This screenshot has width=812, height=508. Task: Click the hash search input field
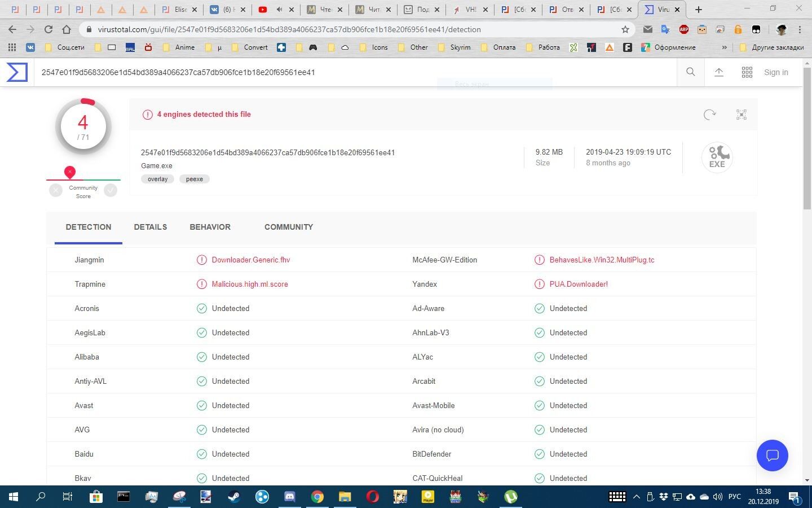355,72
